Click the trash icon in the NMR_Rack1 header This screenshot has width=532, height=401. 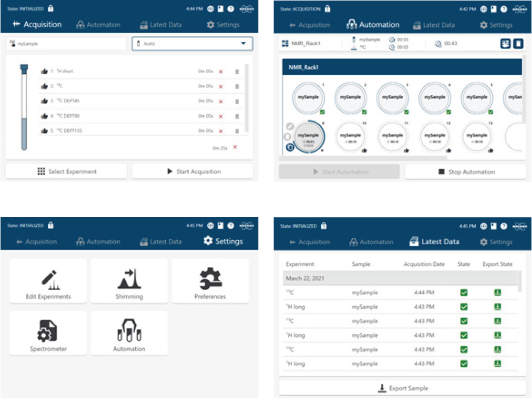tap(518, 44)
